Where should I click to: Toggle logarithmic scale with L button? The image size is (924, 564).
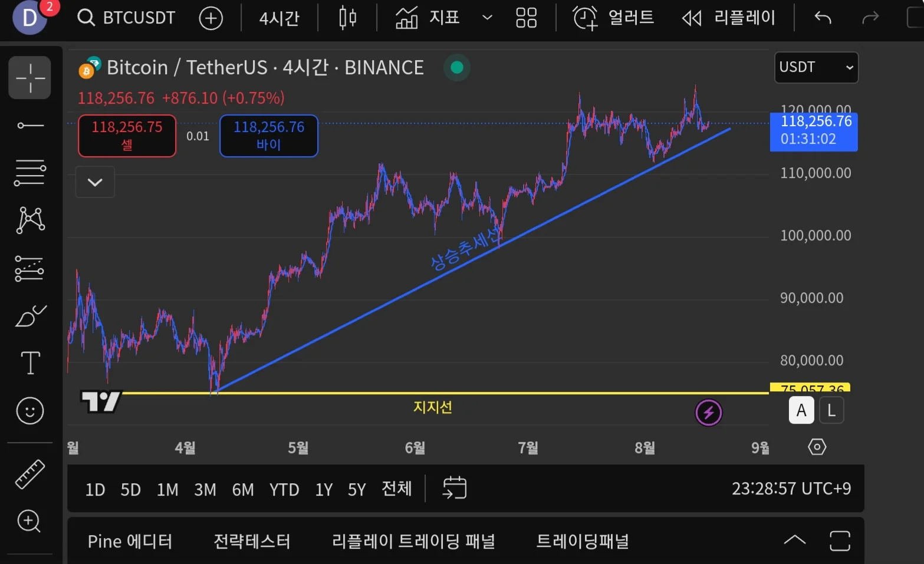pos(831,410)
